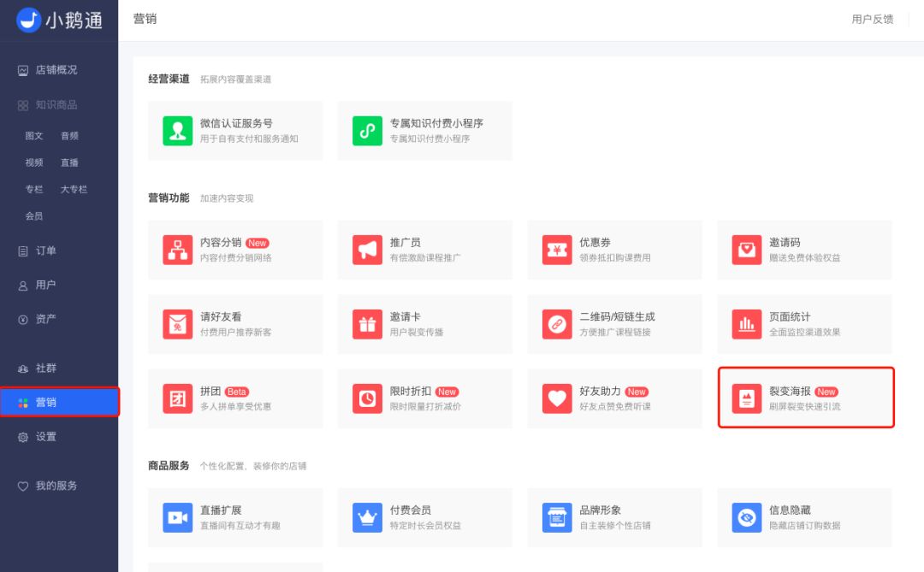This screenshot has width=924, height=572.
Task: Click the 好友助力 heart icon
Action: pos(557,398)
